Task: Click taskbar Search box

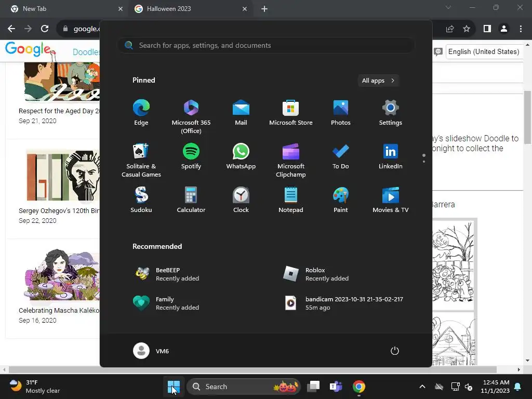Action: coord(244,387)
